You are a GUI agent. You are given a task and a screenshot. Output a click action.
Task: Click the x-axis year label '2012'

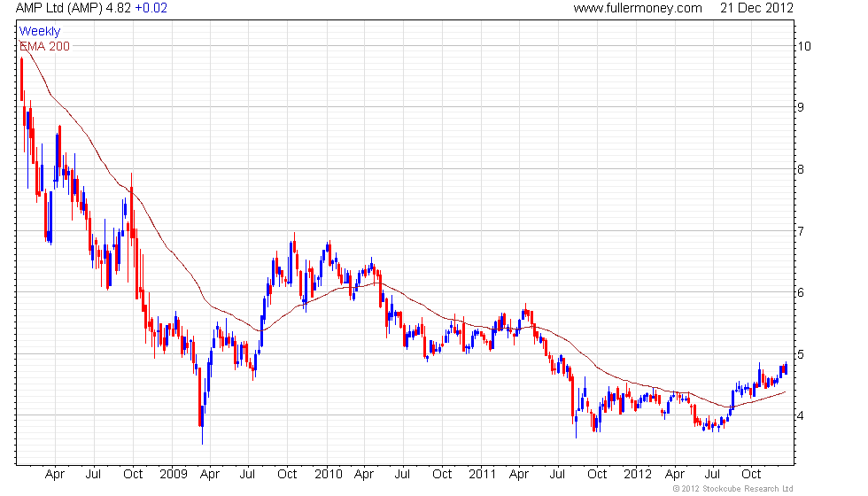point(638,474)
